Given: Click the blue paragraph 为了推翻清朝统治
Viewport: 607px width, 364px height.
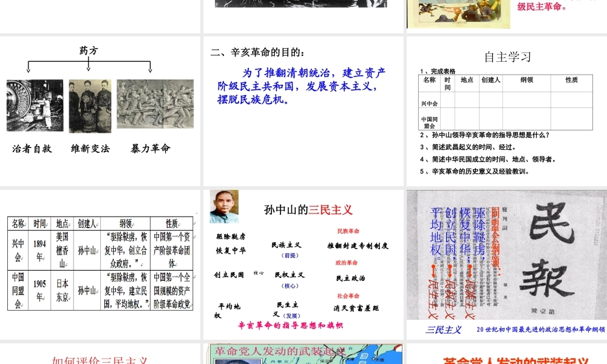Looking at the screenshot, I should 301,86.
